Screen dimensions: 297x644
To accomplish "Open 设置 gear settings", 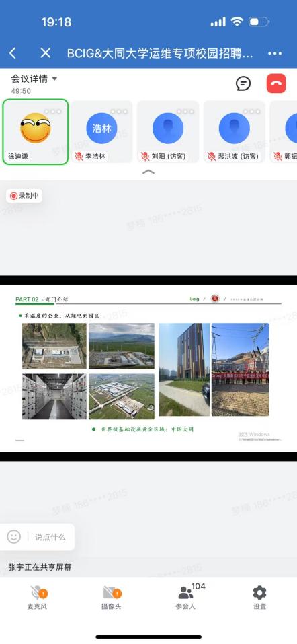I will click(x=259, y=598).
